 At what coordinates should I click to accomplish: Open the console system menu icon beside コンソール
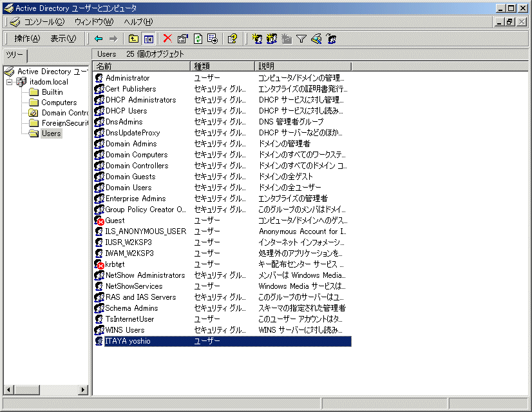tap(15, 22)
